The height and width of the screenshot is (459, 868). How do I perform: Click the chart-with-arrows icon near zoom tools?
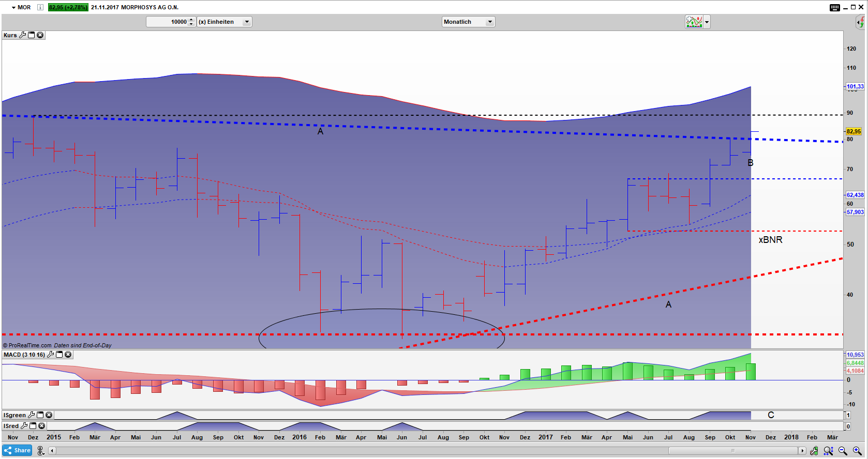click(814, 451)
